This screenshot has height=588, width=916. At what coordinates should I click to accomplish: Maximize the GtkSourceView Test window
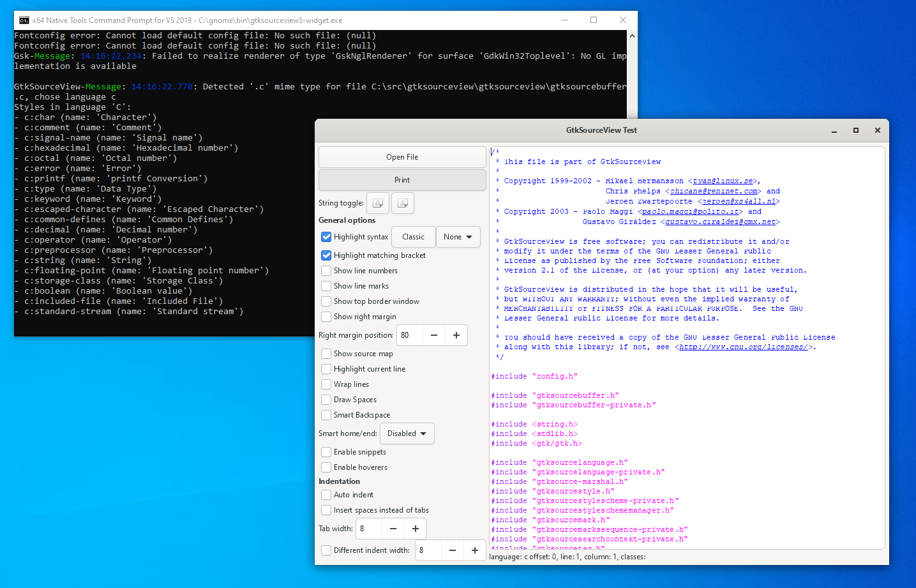tap(855, 130)
